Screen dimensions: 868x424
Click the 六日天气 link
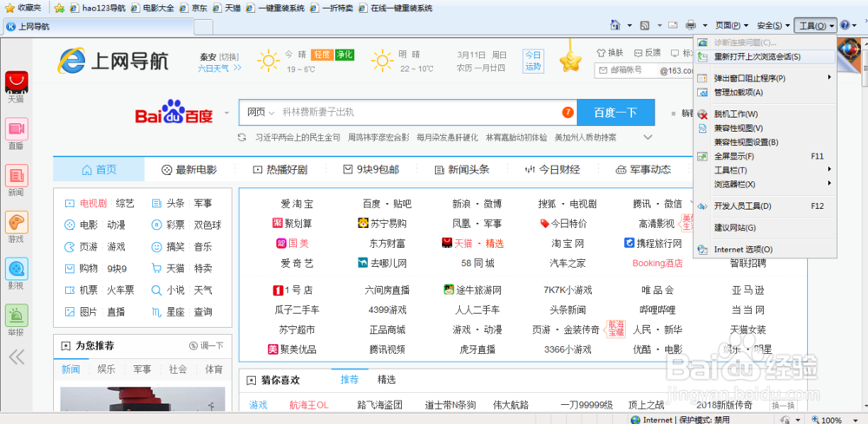coord(220,68)
